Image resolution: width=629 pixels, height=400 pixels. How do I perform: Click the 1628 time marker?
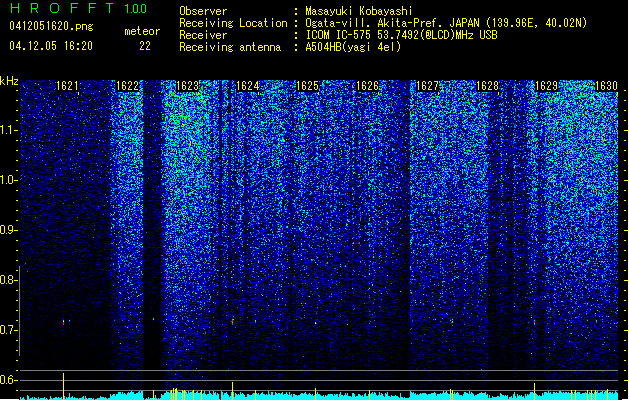coord(487,86)
